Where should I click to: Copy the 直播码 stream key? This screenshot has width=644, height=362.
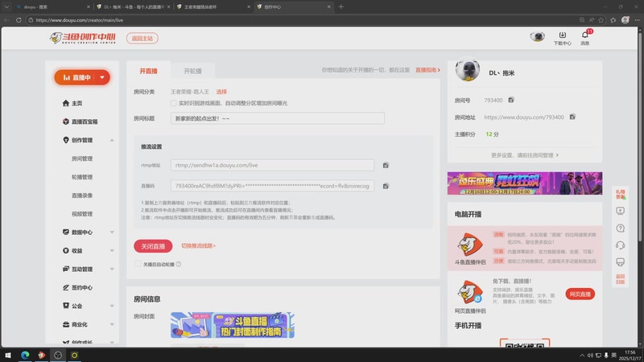click(386, 186)
